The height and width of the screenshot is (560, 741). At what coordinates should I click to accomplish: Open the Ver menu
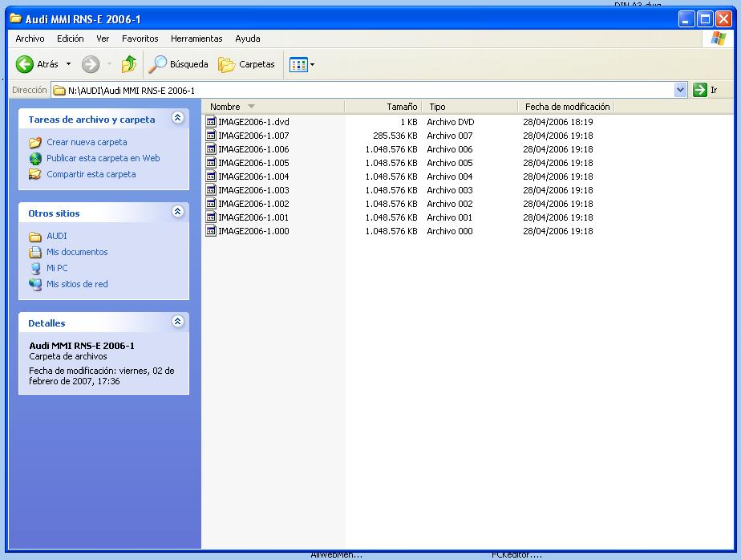coord(103,39)
